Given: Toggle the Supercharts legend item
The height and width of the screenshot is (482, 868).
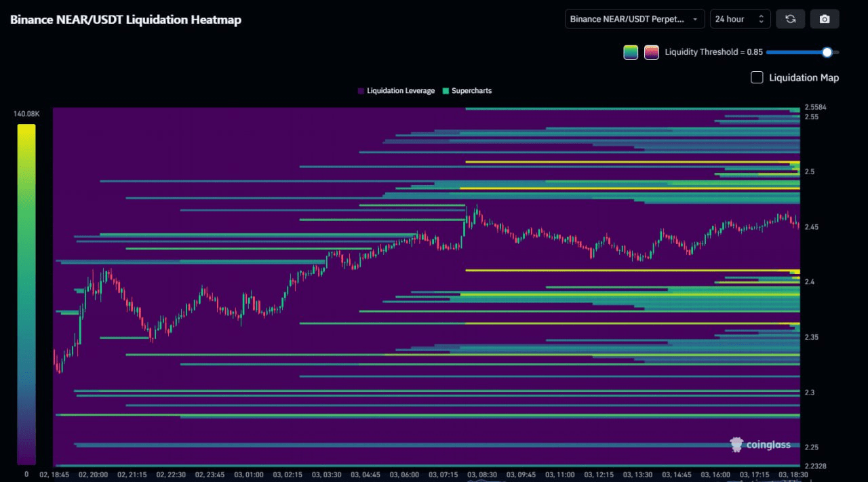Looking at the screenshot, I should (x=467, y=91).
